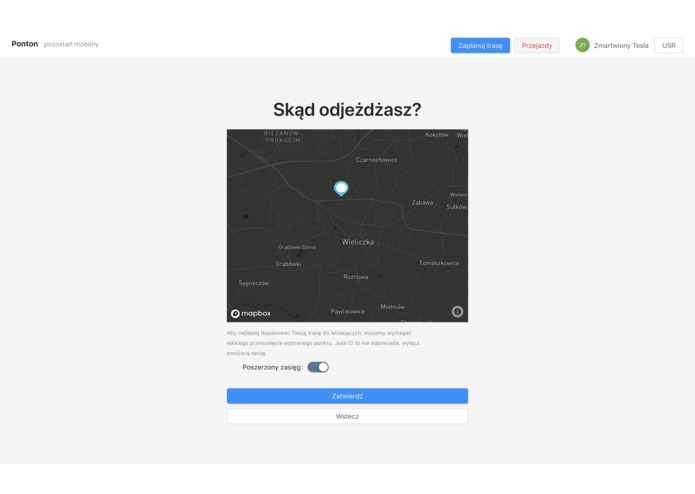The width and height of the screenshot is (695, 494).
Task: Click the Poszerzony zasięg label text
Action: (x=273, y=367)
